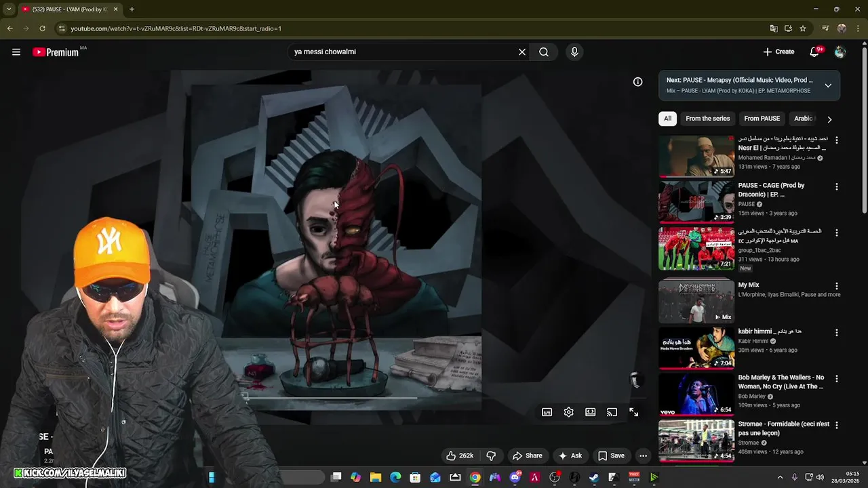Dislike the video

point(492,455)
